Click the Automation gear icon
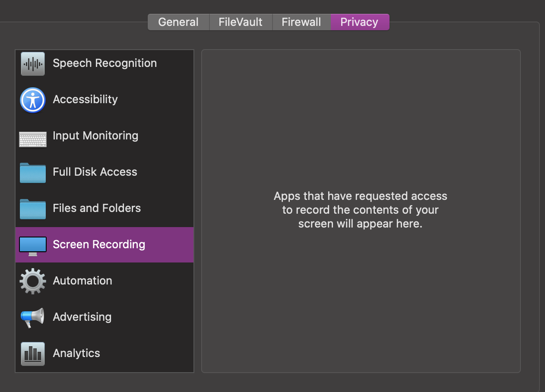This screenshot has height=392, width=545. click(33, 281)
